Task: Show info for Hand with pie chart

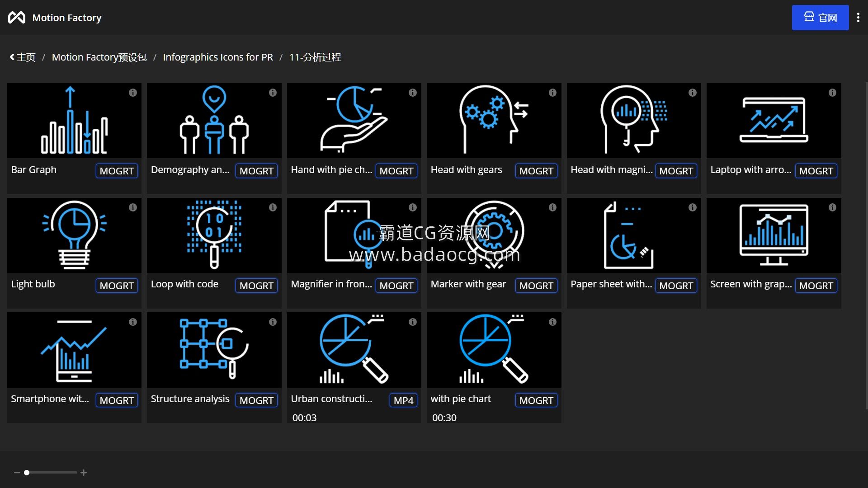Action: (x=412, y=93)
